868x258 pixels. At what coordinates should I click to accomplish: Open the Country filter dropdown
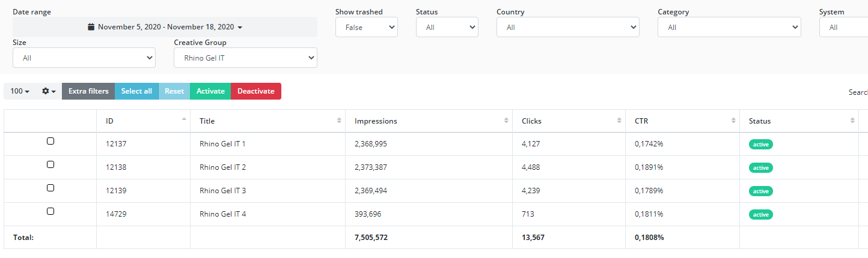pyautogui.click(x=567, y=27)
